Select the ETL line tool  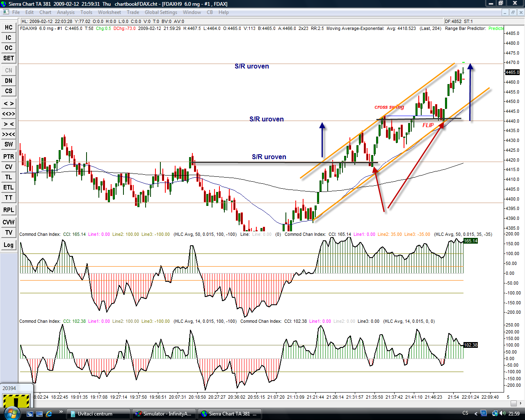[9, 187]
